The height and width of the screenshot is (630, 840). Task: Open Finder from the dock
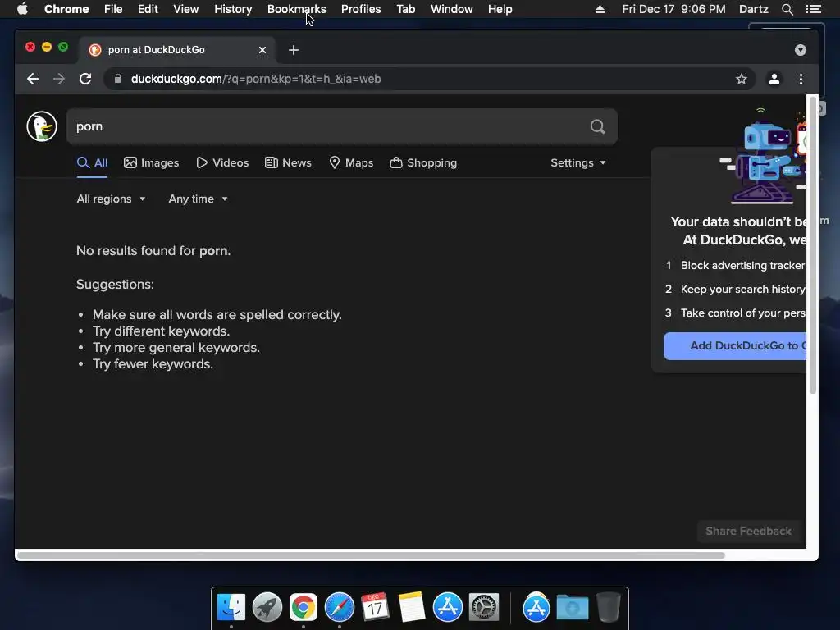coord(231,607)
